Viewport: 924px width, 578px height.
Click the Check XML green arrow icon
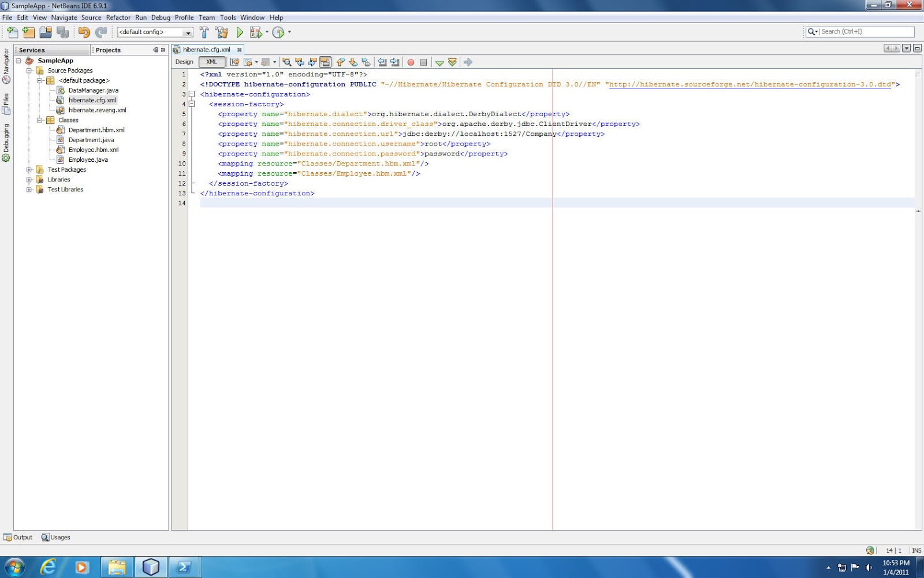pos(439,62)
